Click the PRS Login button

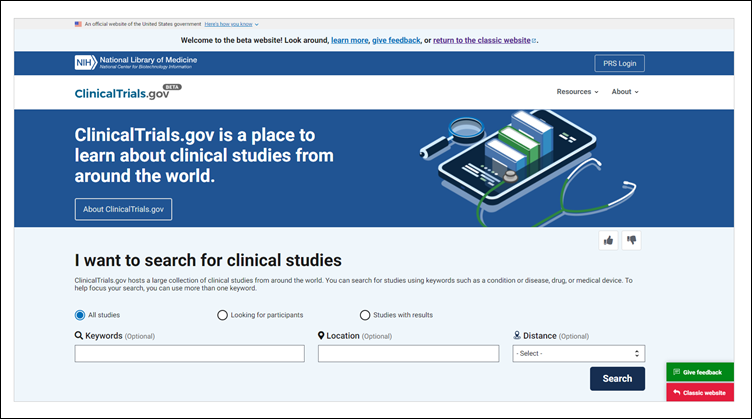(620, 63)
